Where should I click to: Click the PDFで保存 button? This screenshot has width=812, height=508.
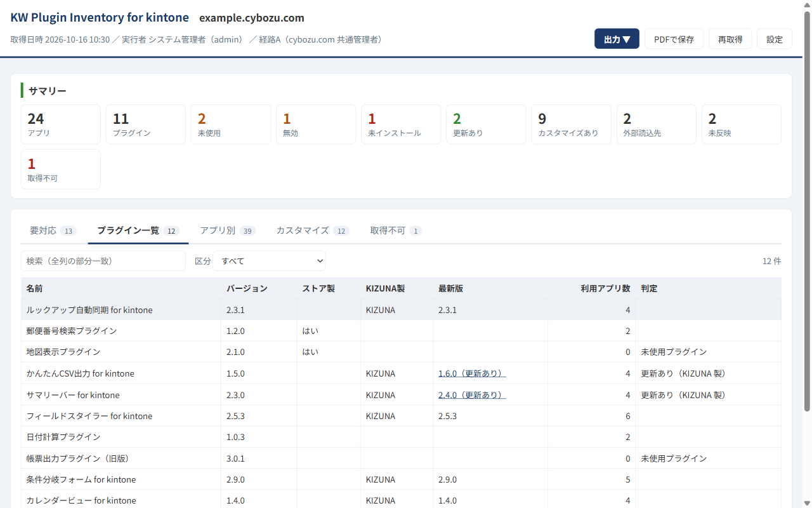pos(674,39)
